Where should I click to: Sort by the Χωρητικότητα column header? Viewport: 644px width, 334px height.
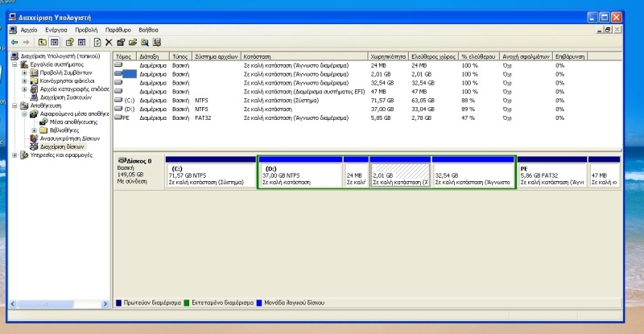coord(388,56)
